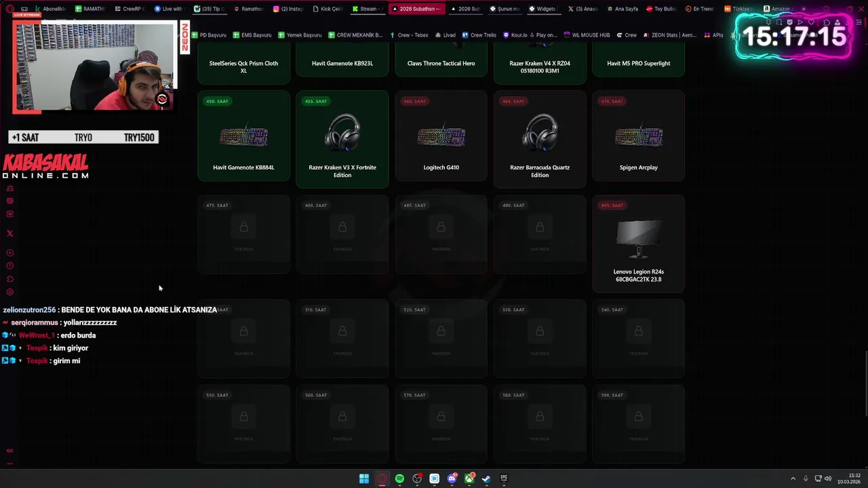Click the three-dots sidebar setup icon
The image size is (868, 488).
coord(9,464)
